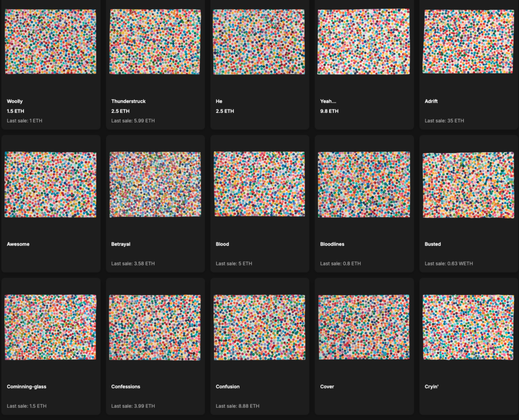Click Thunderstruck's 2.5 ETH price

pos(120,111)
